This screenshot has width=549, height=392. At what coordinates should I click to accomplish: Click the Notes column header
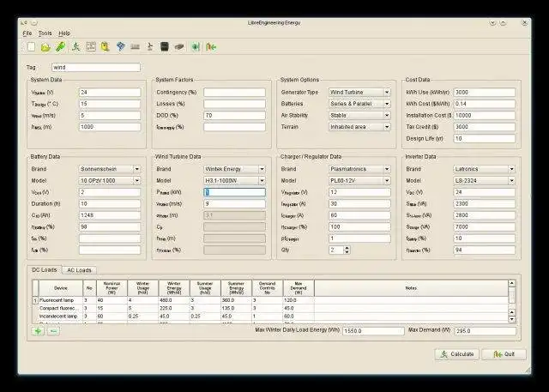click(x=411, y=288)
